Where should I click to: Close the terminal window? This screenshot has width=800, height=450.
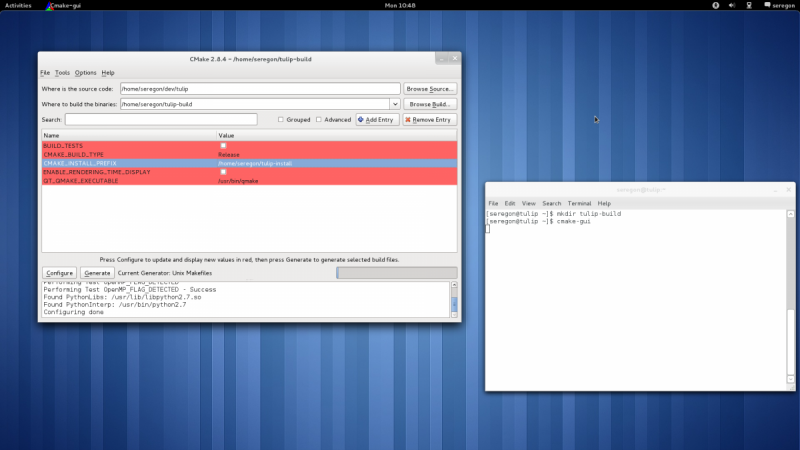[788, 189]
